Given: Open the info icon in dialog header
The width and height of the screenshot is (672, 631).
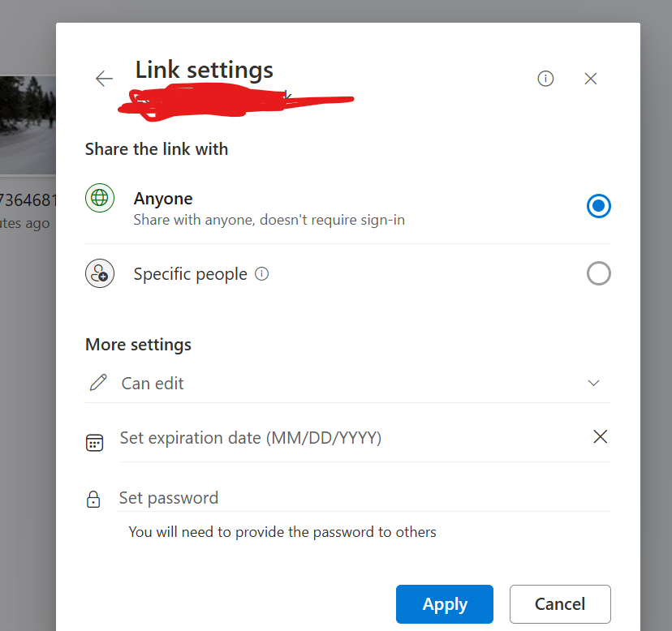Looking at the screenshot, I should tap(545, 79).
